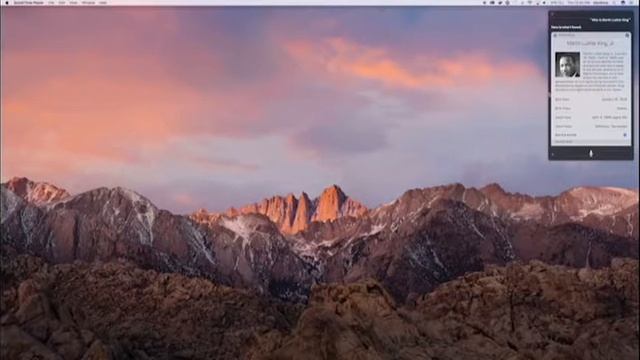This screenshot has height=360, width=640.
Task: Click the Wikipedia icon beside Siri's bottom row
Action: [625, 135]
